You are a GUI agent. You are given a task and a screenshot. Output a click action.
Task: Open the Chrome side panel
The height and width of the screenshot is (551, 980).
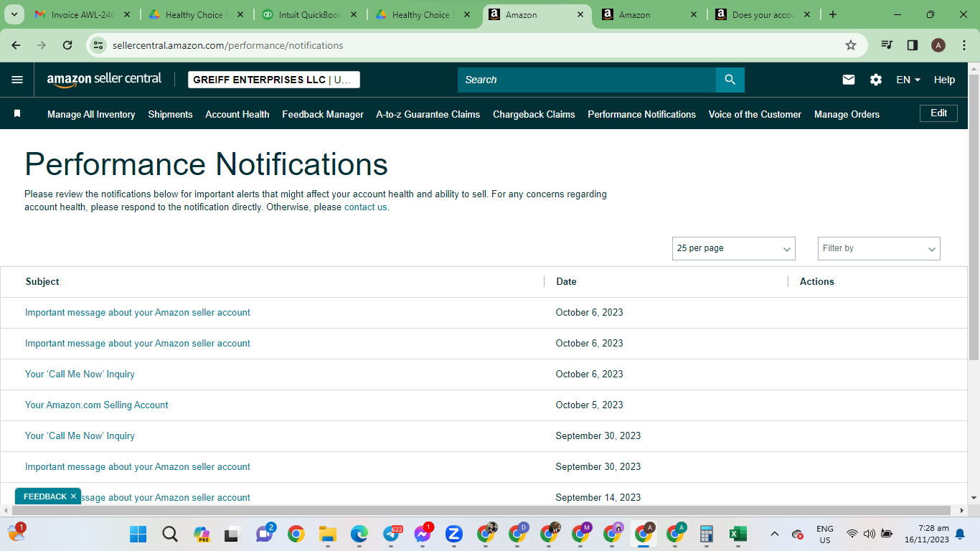click(x=913, y=45)
